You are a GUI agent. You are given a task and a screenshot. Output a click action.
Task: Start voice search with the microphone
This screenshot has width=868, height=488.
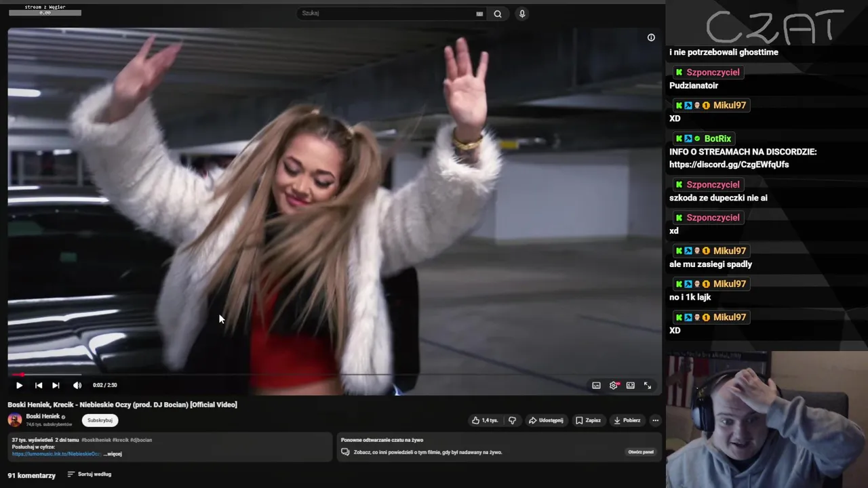[521, 14]
